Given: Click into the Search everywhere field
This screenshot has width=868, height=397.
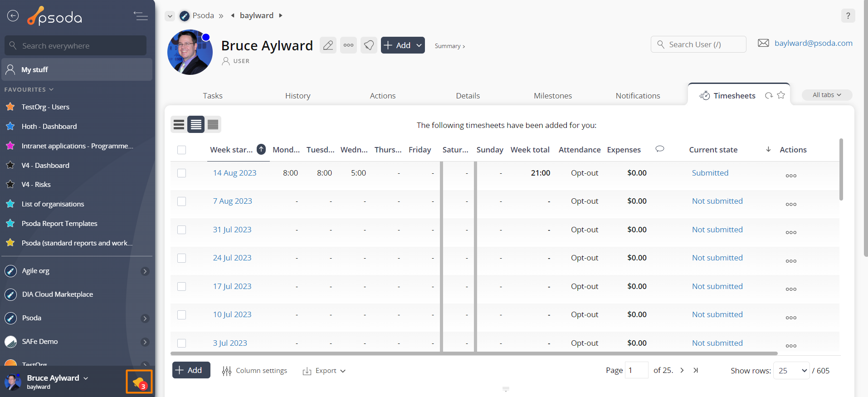Looking at the screenshot, I should point(75,45).
